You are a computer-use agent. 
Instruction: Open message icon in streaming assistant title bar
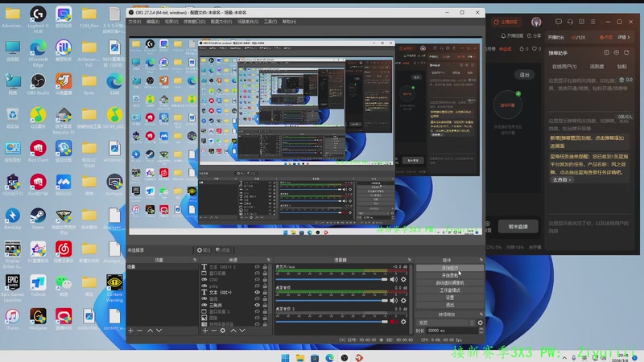pyautogui.click(x=559, y=22)
